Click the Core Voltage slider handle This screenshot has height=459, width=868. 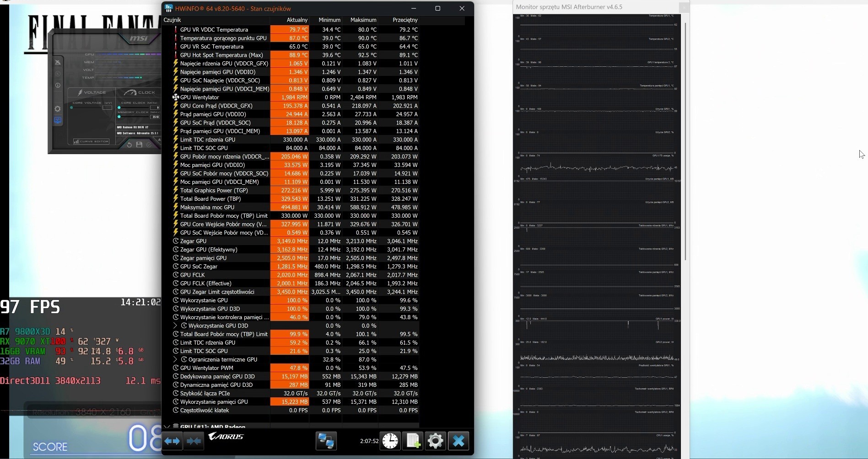tap(71, 107)
